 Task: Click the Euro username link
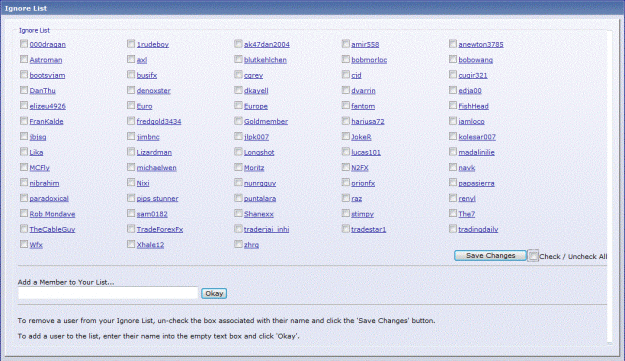[x=144, y=106]
